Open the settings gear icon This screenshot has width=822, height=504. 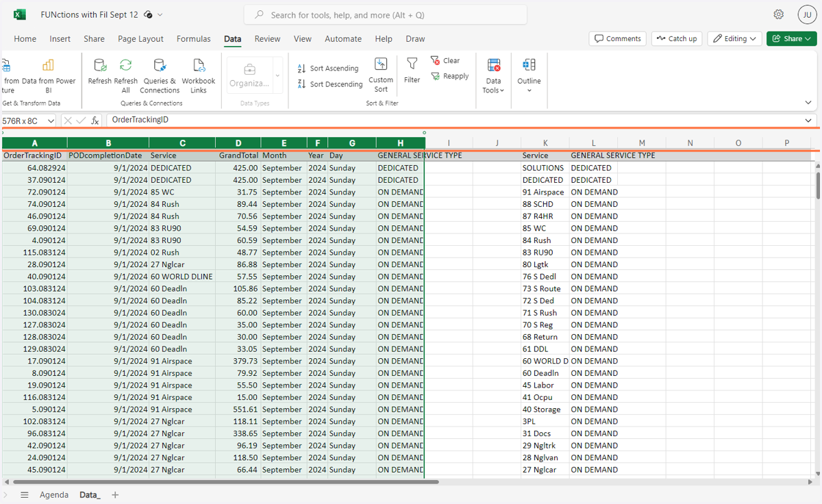pyautogui.click(x=779, y=14)
